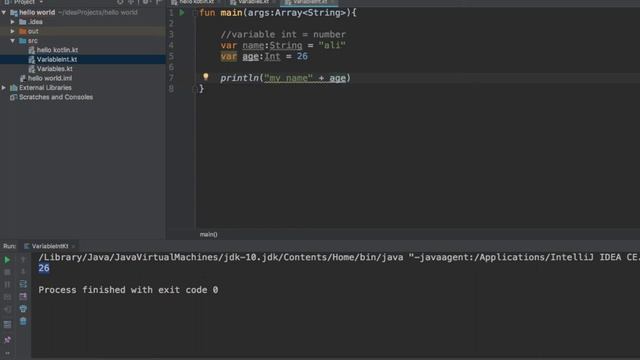
Task: Click the 'name' variable on line 4
Action: pyautogui.click(x=253, y=45)
